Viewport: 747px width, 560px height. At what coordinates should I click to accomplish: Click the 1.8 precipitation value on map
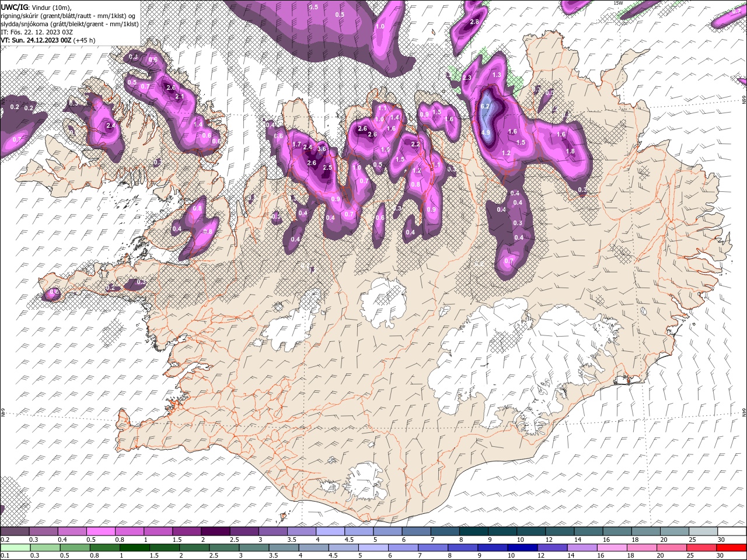point(571,151)
